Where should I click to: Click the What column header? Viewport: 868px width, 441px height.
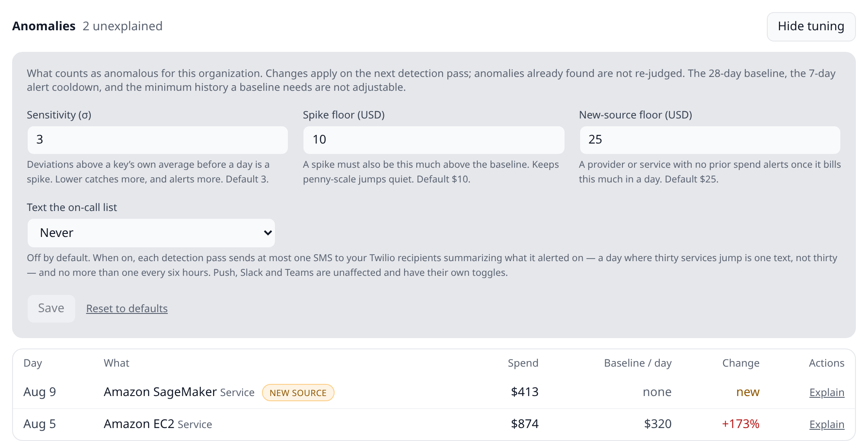click(117, 363)
